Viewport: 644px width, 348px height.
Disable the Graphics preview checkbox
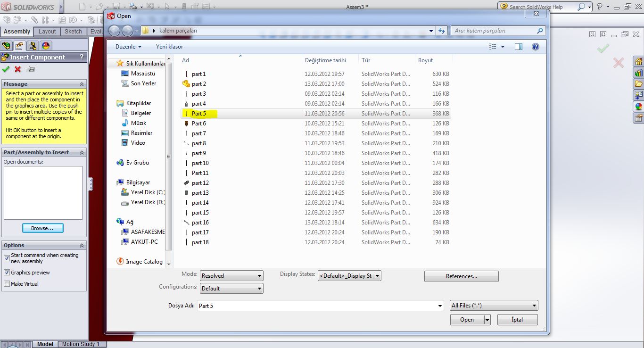click(7, 273)
